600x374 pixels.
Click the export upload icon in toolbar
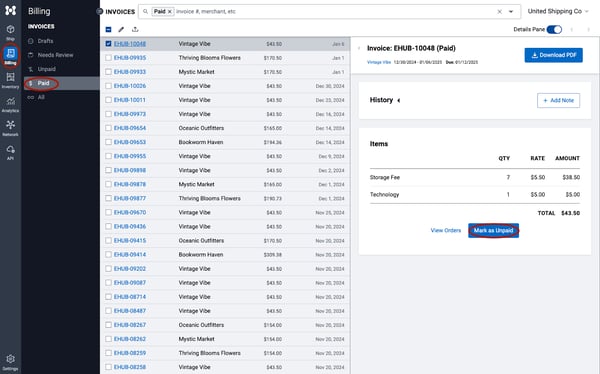pos(135,29)
